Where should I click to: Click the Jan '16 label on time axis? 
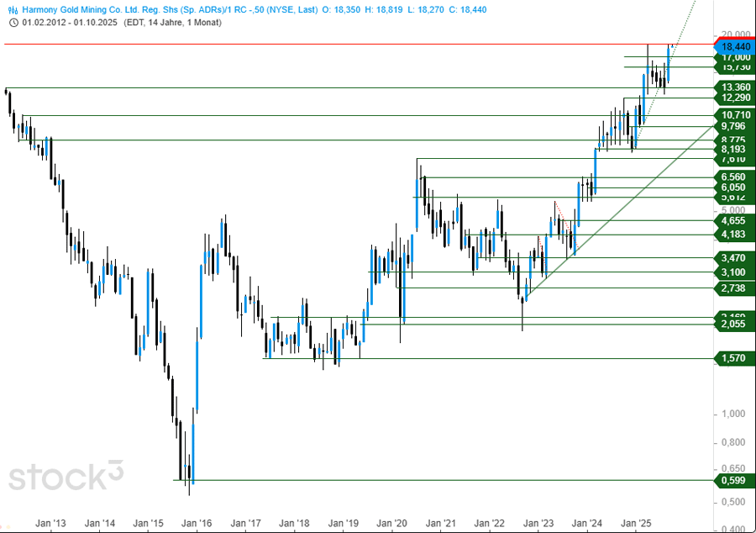[198, 522]
